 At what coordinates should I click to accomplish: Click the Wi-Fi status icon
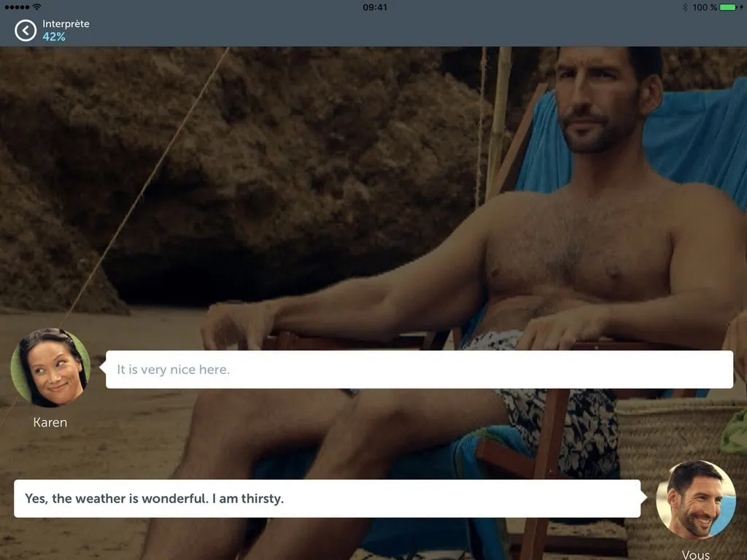pos(36,7)
